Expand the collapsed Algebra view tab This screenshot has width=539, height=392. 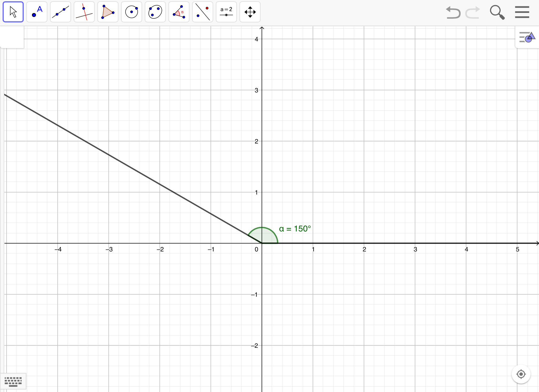pos(12,37)
